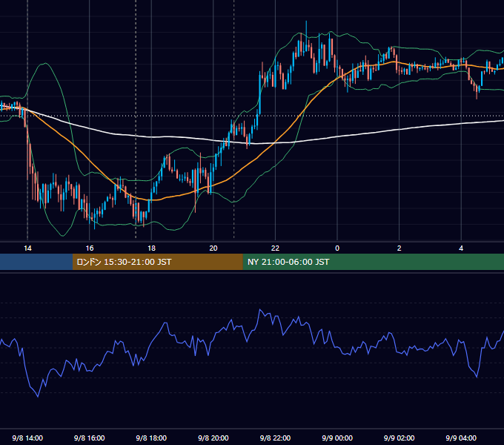The width and height of the screenshot is (504, 445).
Task: Click the '16' hour axis label
Action: (90, 248)
